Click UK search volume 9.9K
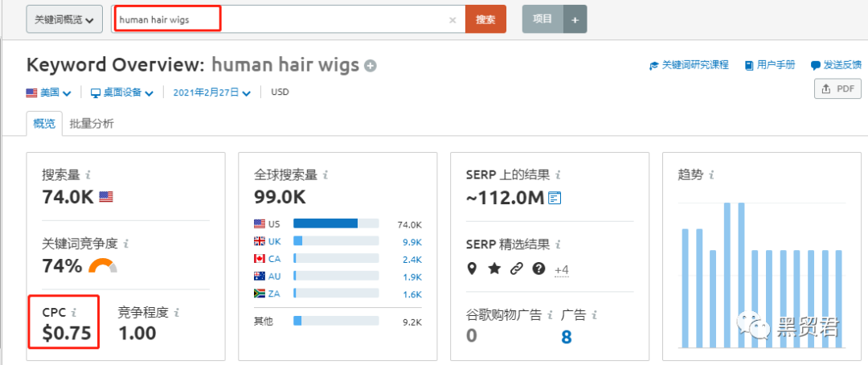The height and width of the screenshot is (365, 868). point(411,242)
